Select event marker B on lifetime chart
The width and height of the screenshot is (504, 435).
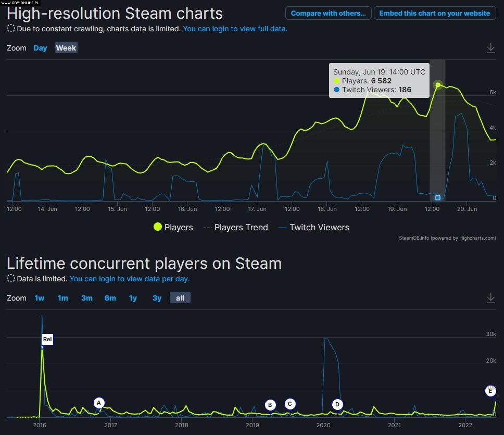(270, 405)
